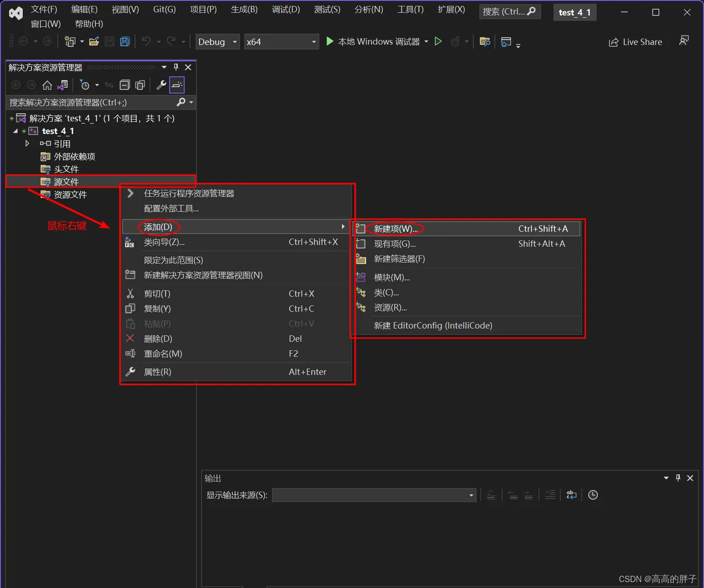Close the Output panel

tap(690, 478)
